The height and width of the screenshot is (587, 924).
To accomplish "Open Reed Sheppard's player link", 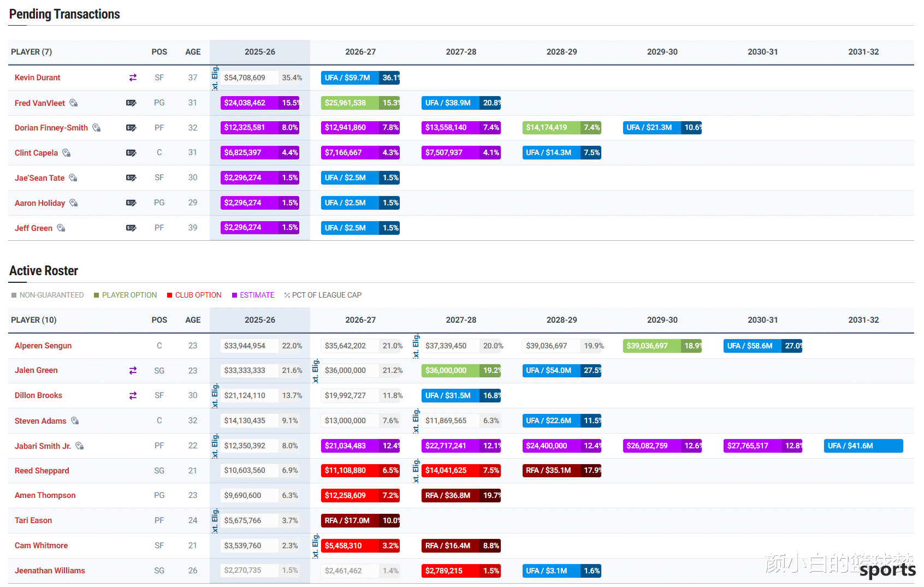I will tap(42, 471).
